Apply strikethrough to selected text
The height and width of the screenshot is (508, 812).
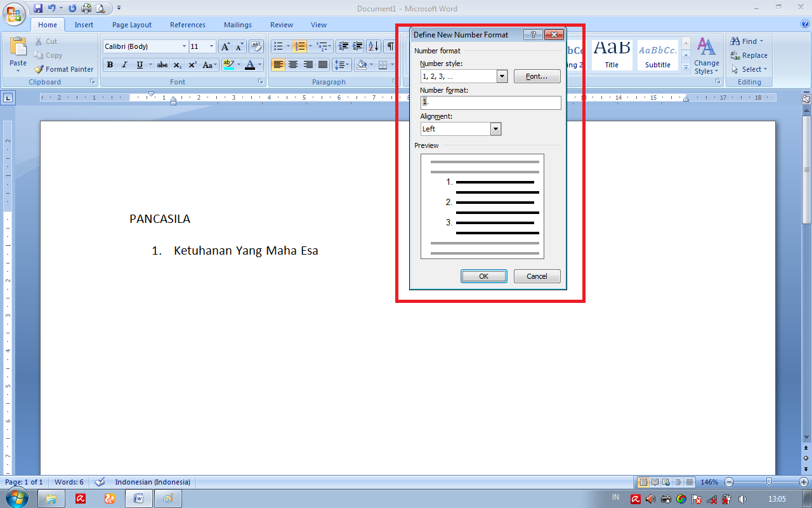(162, 64)
